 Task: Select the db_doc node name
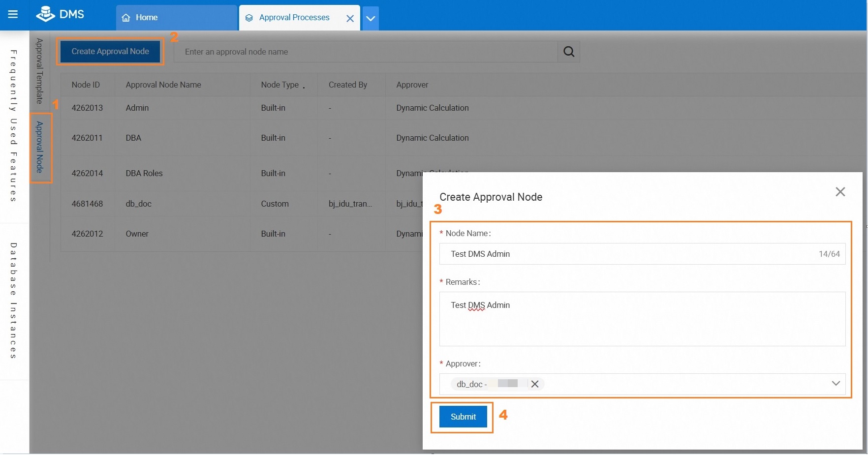[139, 204]
